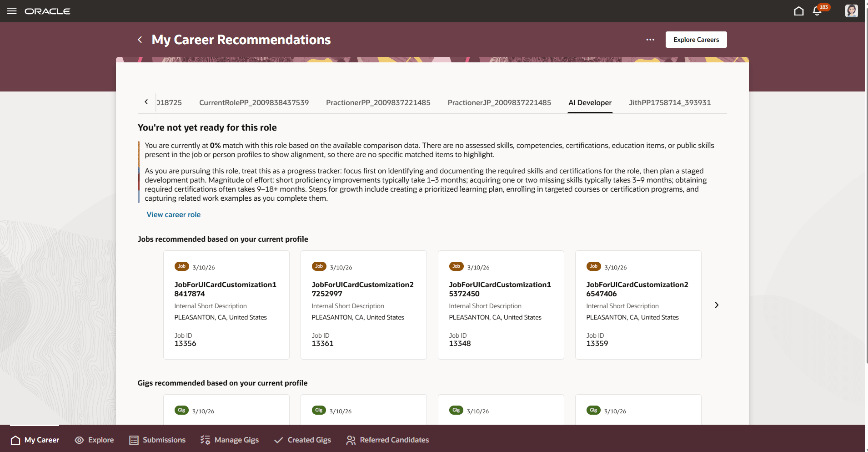Open Submissions in bottom navigation

pos(157,440)
